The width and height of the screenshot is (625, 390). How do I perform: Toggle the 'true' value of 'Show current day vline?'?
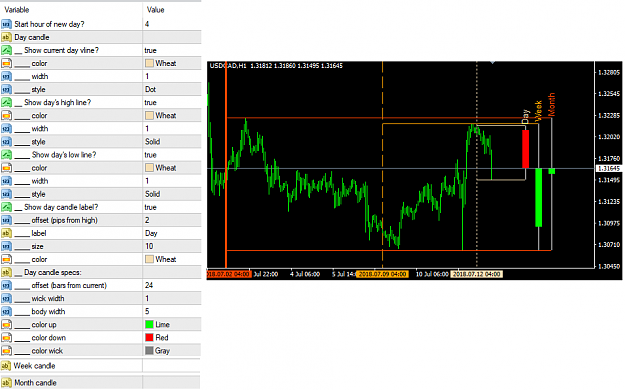pyautogui.click(x=151, y=51)
